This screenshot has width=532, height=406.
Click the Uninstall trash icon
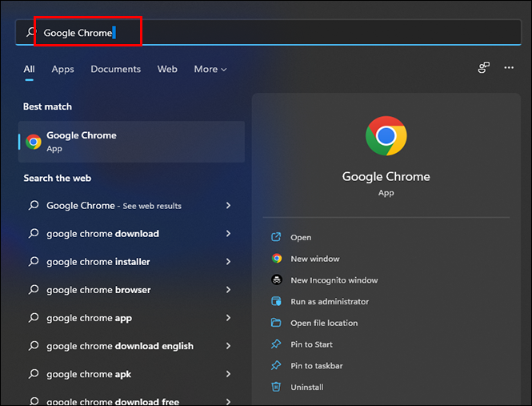(x=277, y=387)
